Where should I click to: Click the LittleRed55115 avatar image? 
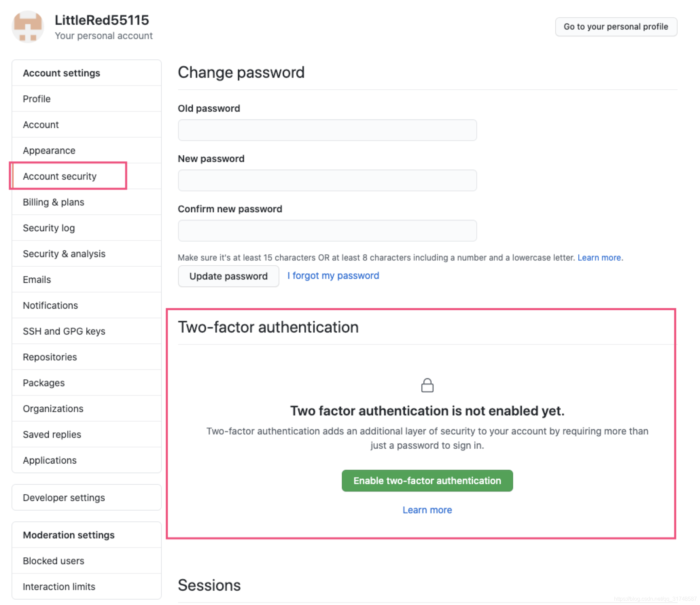[x=28, y=27]
